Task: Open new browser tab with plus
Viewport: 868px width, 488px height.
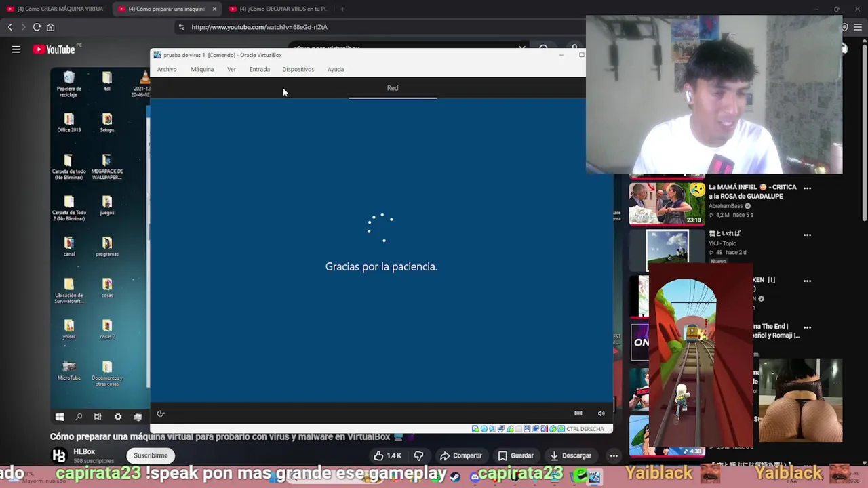Action: [x=342, y=9]
